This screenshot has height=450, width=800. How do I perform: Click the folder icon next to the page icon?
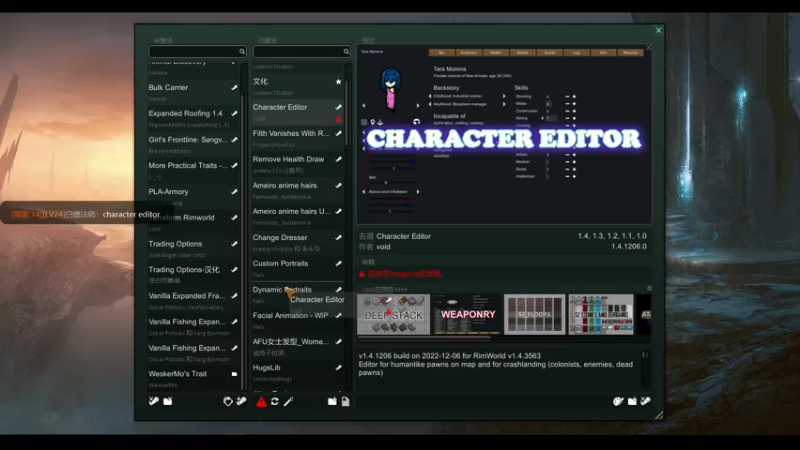[332, 402]
